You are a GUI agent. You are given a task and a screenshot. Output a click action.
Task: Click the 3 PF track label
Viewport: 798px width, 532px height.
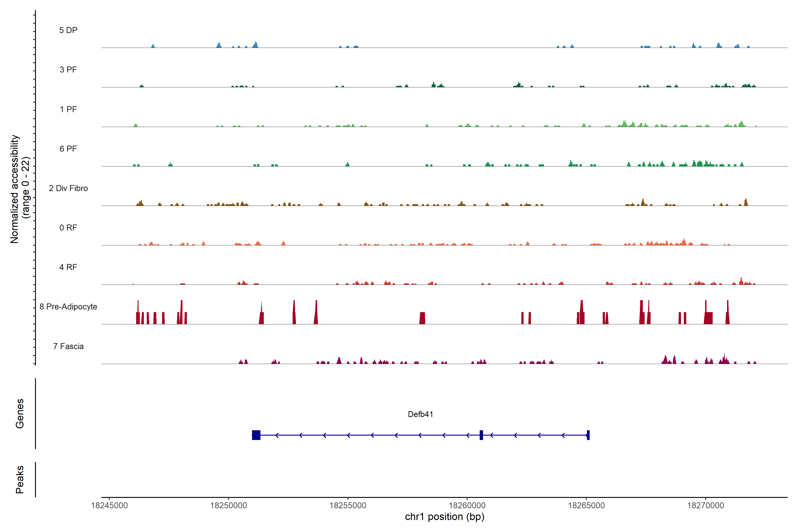(68, 70)
